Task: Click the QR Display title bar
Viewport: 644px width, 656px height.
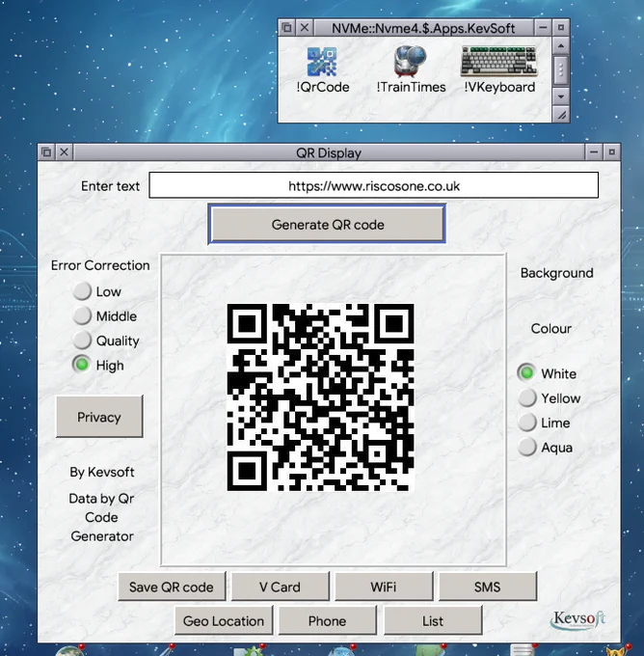Action: point(329,152)
